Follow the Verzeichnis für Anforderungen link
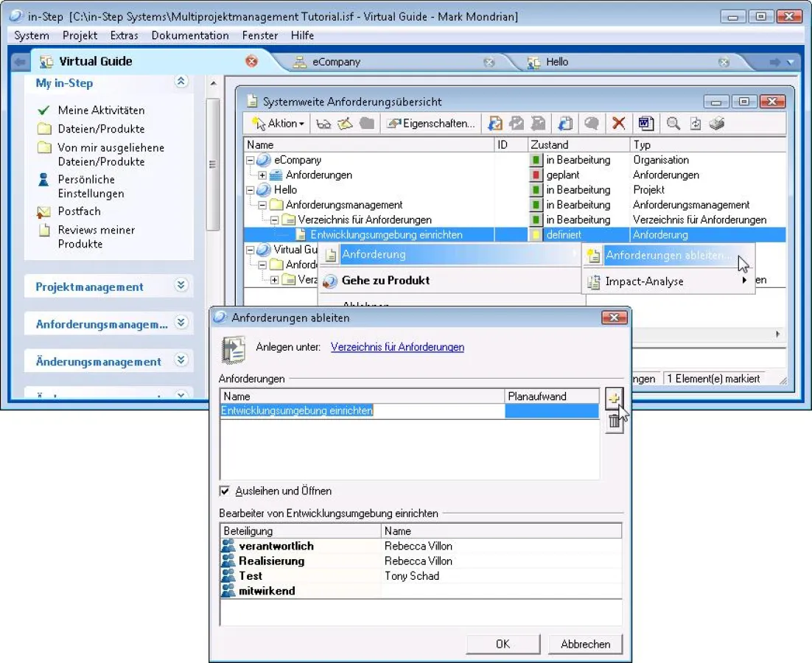Viewport: 812px width, 663px height. [397, 347]
